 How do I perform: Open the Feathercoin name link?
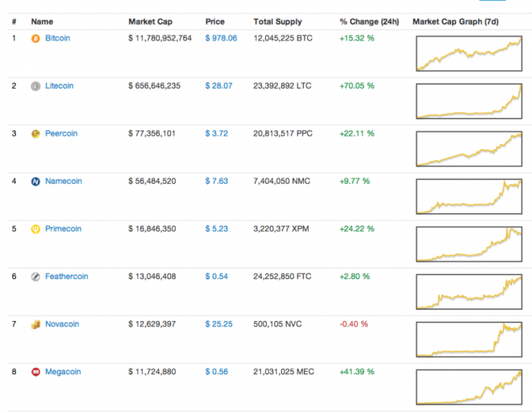[x=67, y=276]
